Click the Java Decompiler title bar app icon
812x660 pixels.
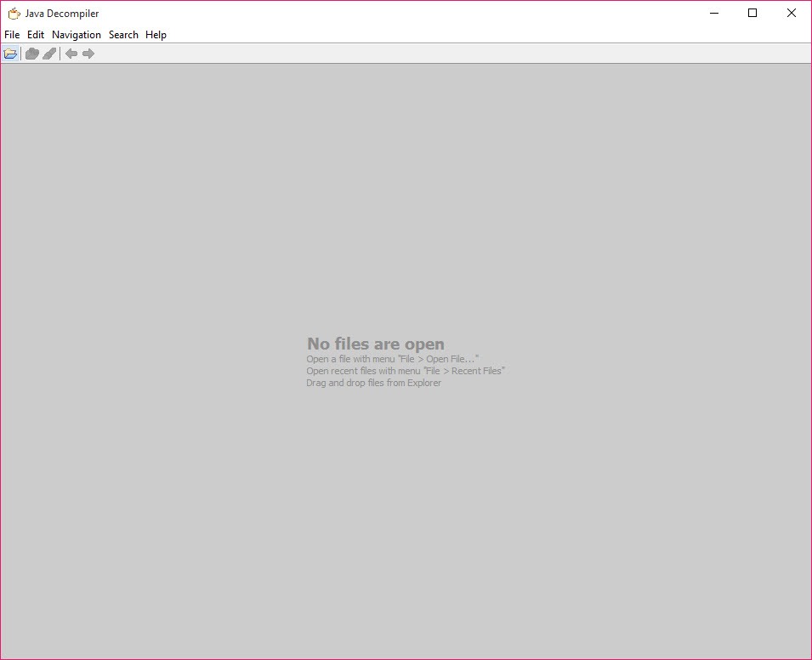coord(14,14)
